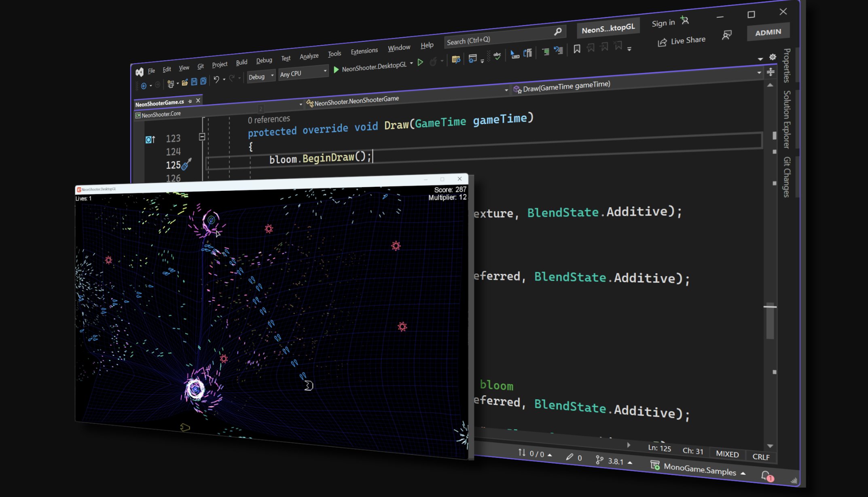
Task: Click the 0 / 0 push-pull indicator
Action: click(535, 454)
